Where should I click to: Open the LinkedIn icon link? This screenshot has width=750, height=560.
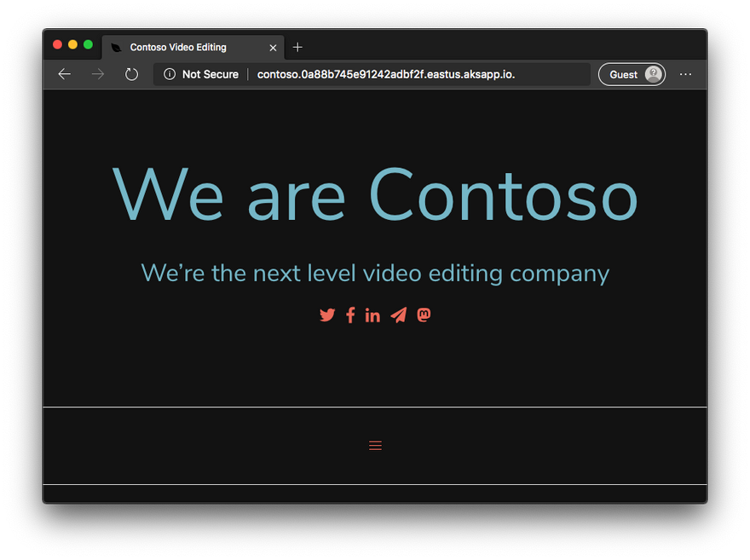[x=372, y=315]
